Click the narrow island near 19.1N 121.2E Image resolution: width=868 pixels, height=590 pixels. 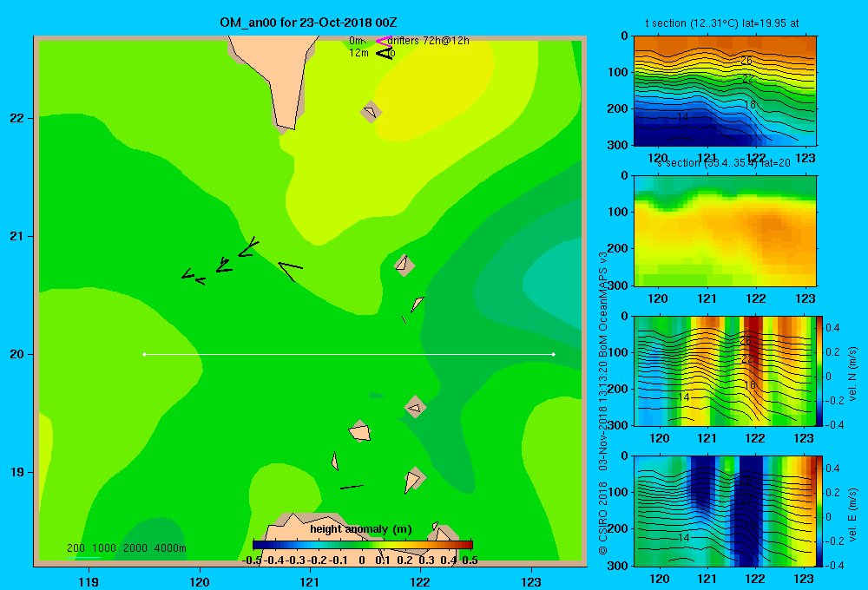click(335, 461)
